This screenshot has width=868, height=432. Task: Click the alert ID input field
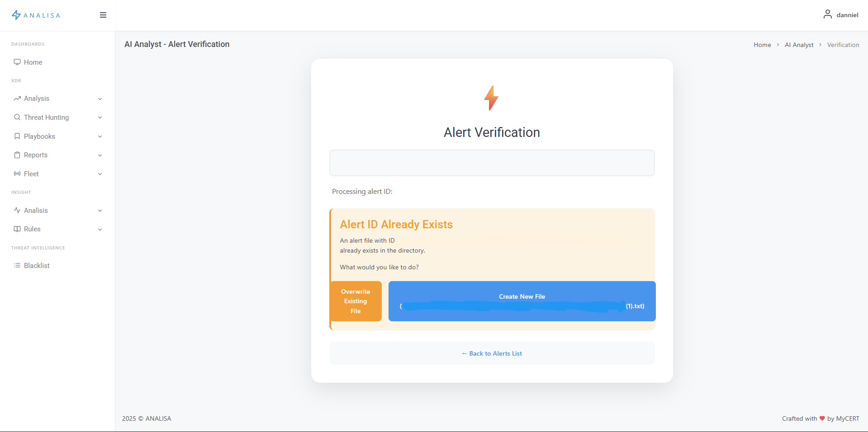pyautogui.click(x=492, y=163)
